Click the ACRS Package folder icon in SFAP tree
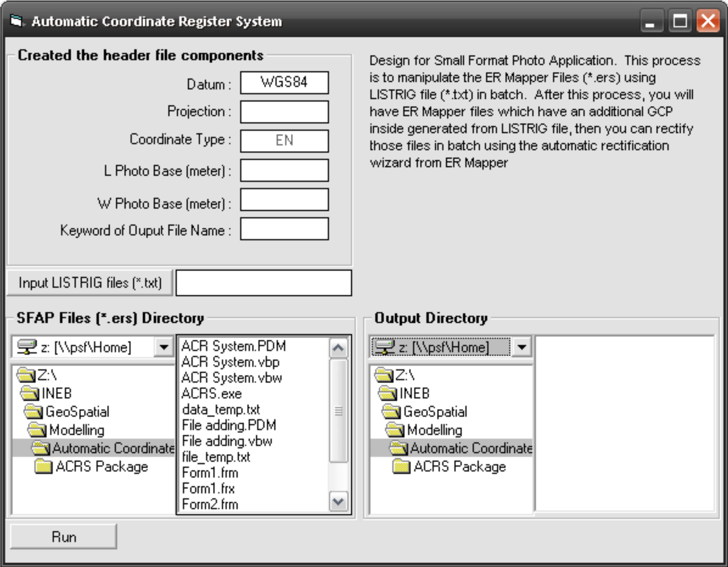The image size is (728, 567). point(44,467)
